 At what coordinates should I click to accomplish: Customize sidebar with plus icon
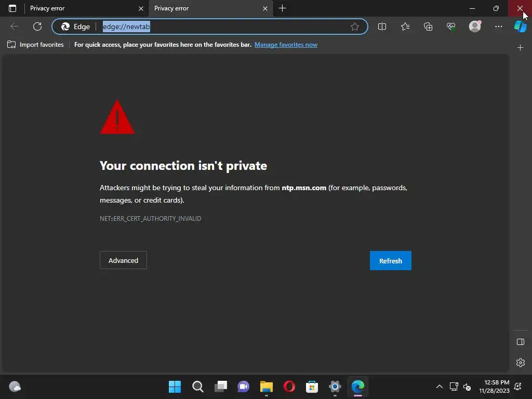click(x=520, y=47)
